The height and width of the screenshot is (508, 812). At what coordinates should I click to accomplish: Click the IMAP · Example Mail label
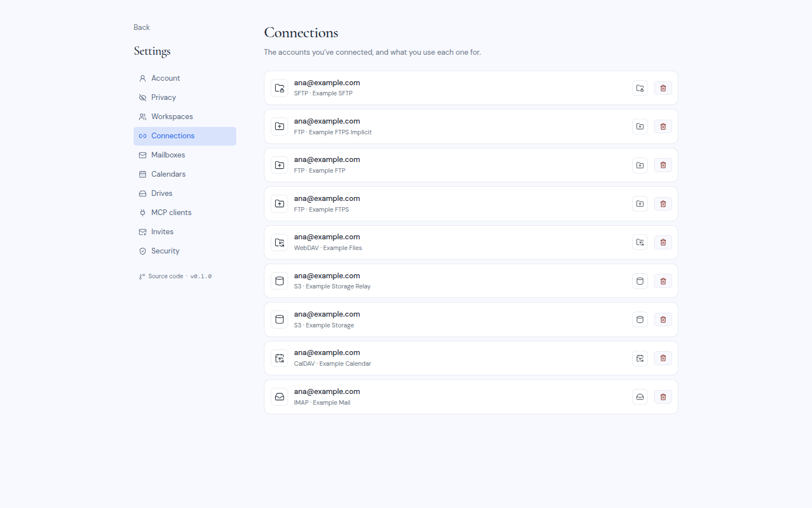[322, 403]
